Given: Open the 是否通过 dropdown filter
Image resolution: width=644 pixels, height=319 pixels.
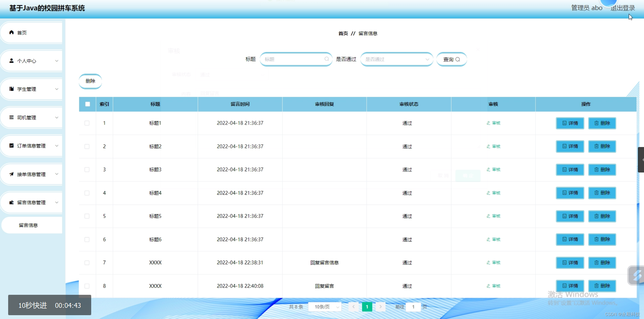Looking at the screenshot, I should (x=396, y=59).
